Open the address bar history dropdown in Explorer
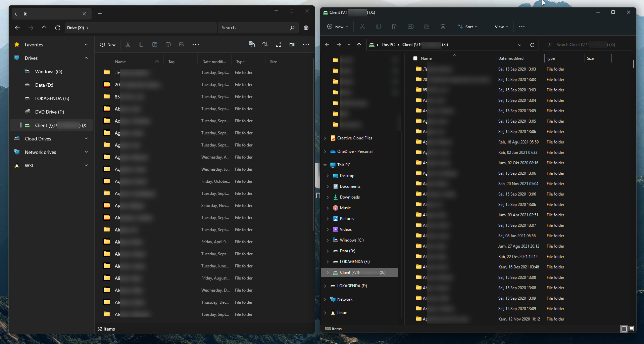The image size is (644, 344). (x=520, y=45)
